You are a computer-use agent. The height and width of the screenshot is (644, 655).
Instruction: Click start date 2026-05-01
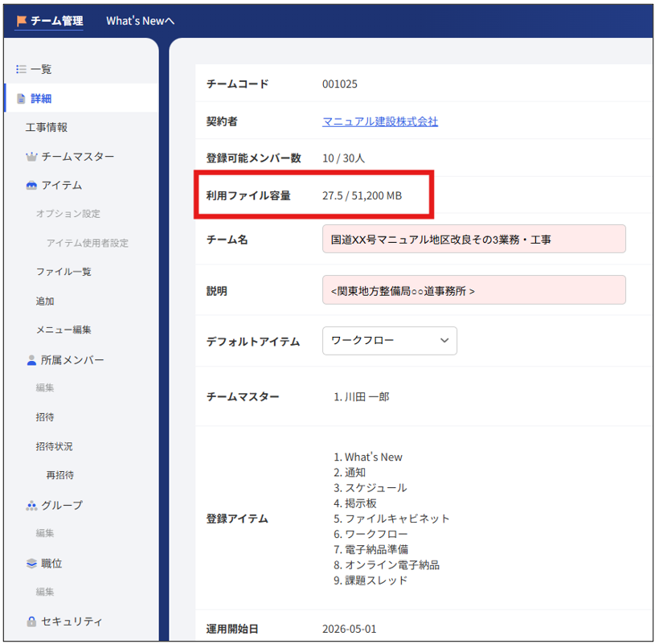(350, 629)
